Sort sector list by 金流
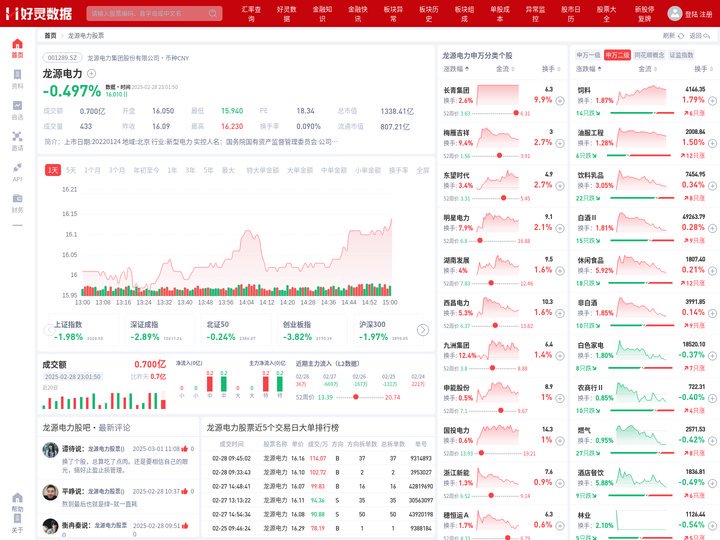Screen dimensions: 720x540 pyautogui.click(x=647, y=69)
